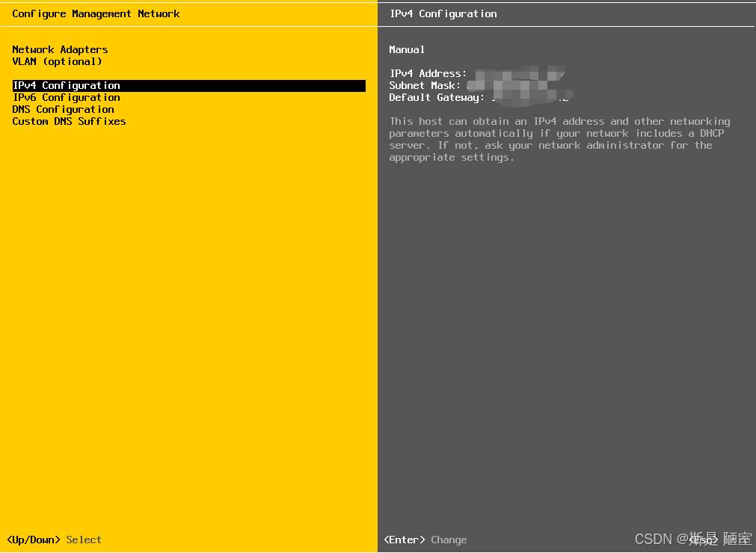756x553 pixels.
Task: Click the Configure Management Network title
Action: 96,13
